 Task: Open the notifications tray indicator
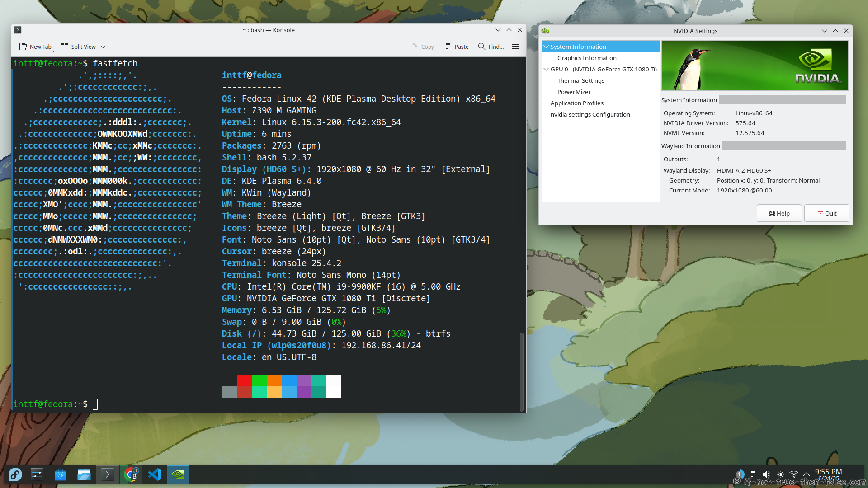(740, 474)
